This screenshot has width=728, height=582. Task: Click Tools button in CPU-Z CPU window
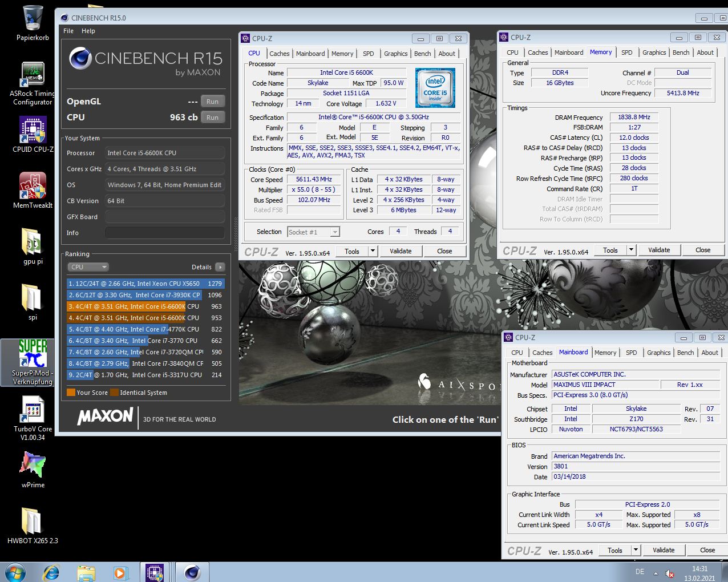coord(352,251)
